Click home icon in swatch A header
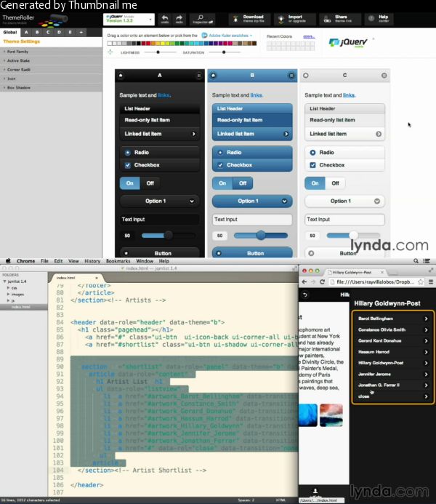Screen dimensions: 436x504 (x=121, y=76)
